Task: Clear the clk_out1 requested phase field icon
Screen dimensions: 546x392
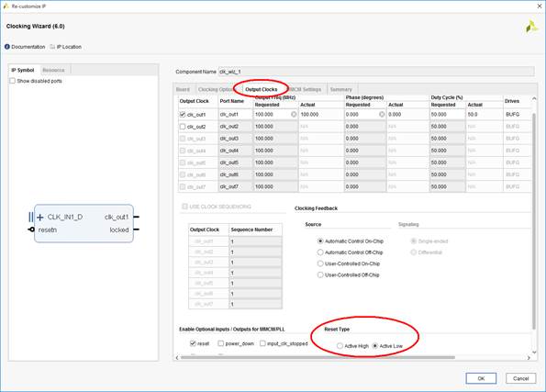Action: click(382, 114)
